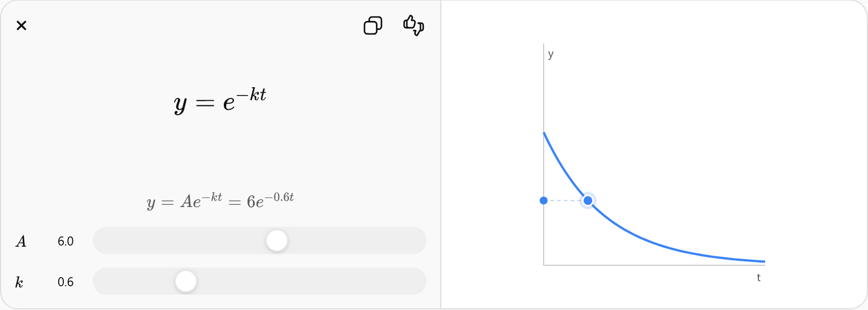Click the main formula y = e^-kt
The height and width of the screenshot is (310, 868).
(220, 101)
